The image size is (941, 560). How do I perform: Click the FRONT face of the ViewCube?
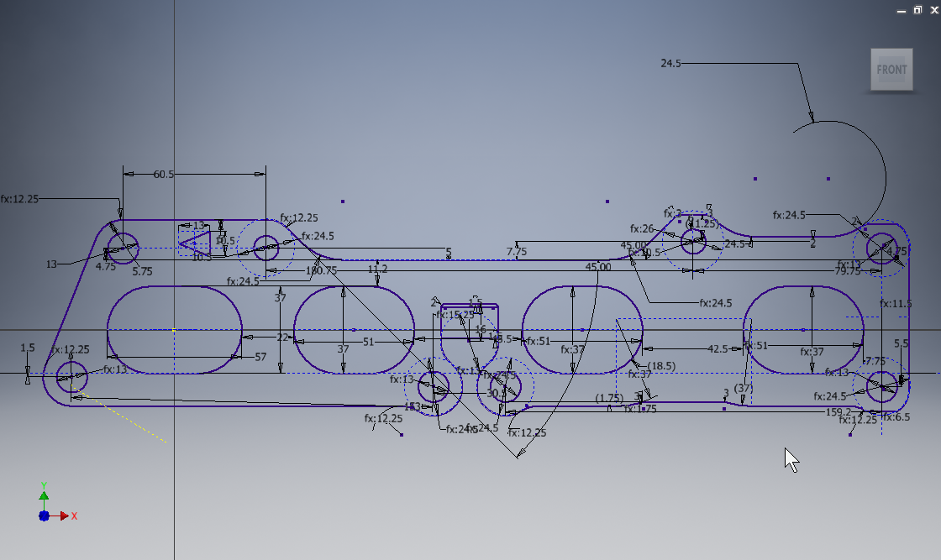[891, 70]
